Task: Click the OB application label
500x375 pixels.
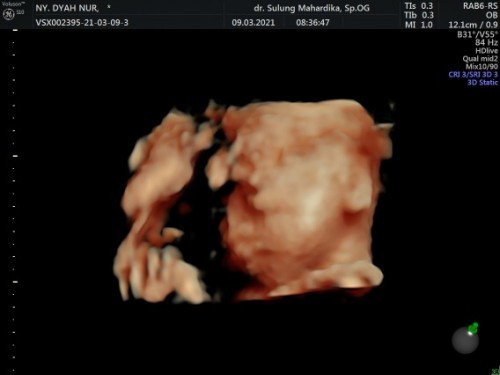Action: (491, 15)
